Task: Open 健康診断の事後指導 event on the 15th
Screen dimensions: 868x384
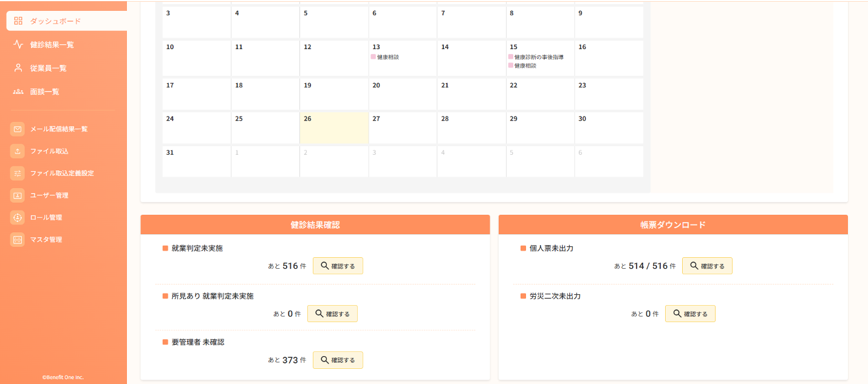Action: click(536, 57)
